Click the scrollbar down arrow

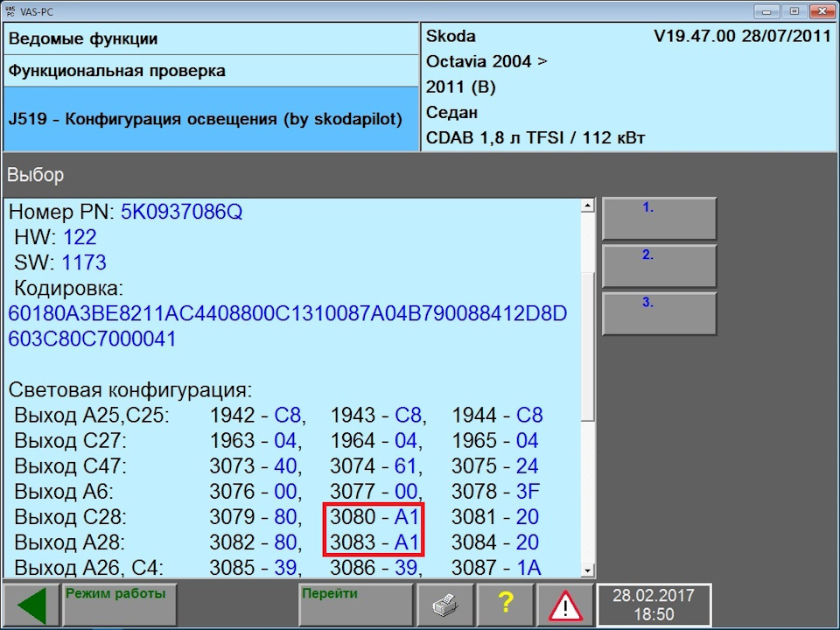pyautogui.click(x=587, y=569)
